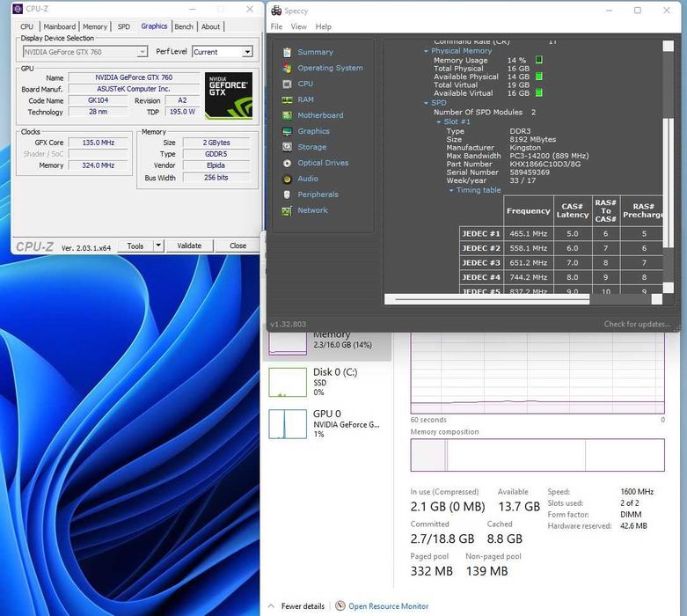Click the Speccy app icon in title bar

276,11
